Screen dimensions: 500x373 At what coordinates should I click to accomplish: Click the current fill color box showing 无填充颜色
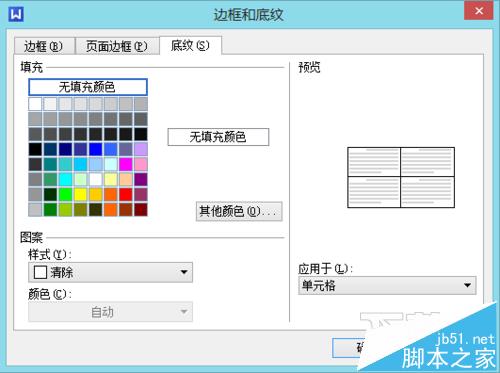click(218, 137)
